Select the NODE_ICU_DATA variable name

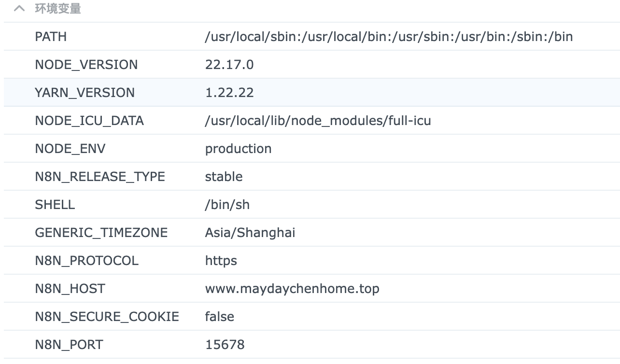89,121
